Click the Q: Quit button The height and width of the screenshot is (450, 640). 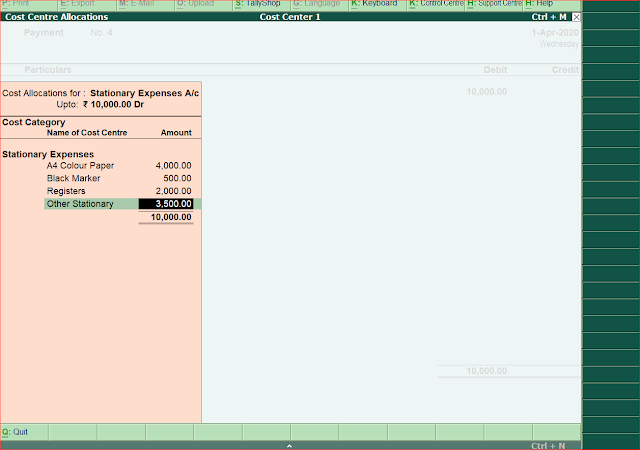pyautogui.click(x=24, y=432)
